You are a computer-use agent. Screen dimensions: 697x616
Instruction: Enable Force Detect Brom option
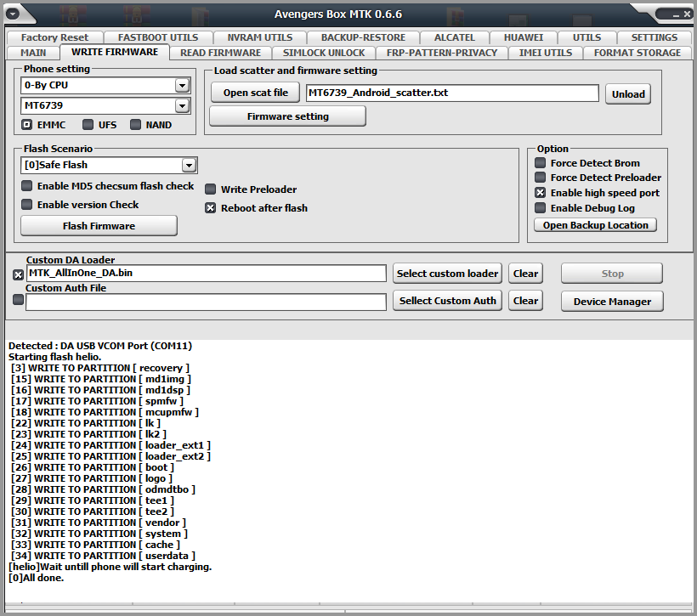coord(540,162)
